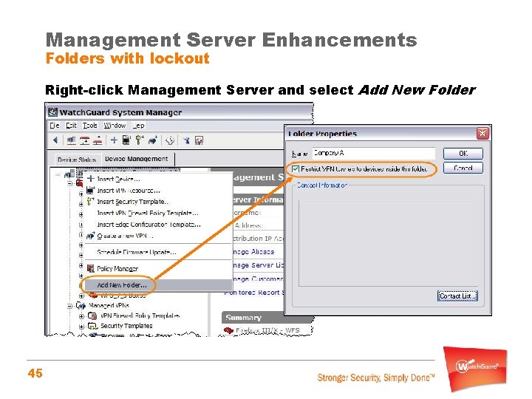Switch to the Device Status tab
Viewport: 532px width, 399px height.
77,160
